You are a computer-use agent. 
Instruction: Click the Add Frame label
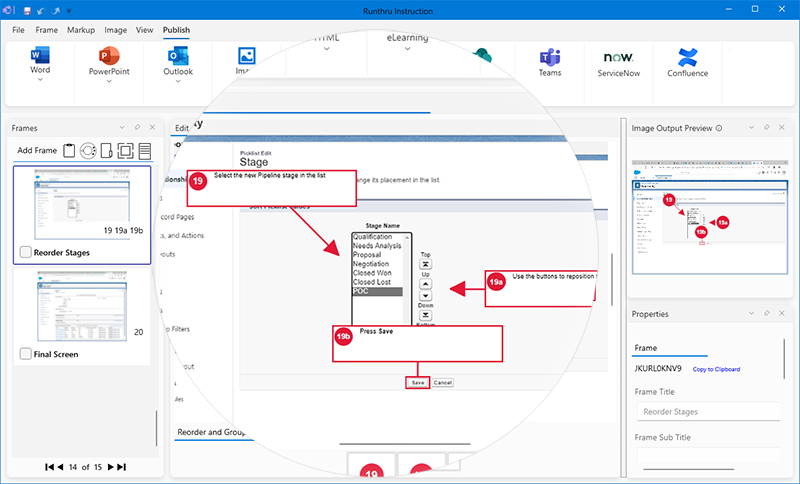pyautogui.click(x=37, y=150)
